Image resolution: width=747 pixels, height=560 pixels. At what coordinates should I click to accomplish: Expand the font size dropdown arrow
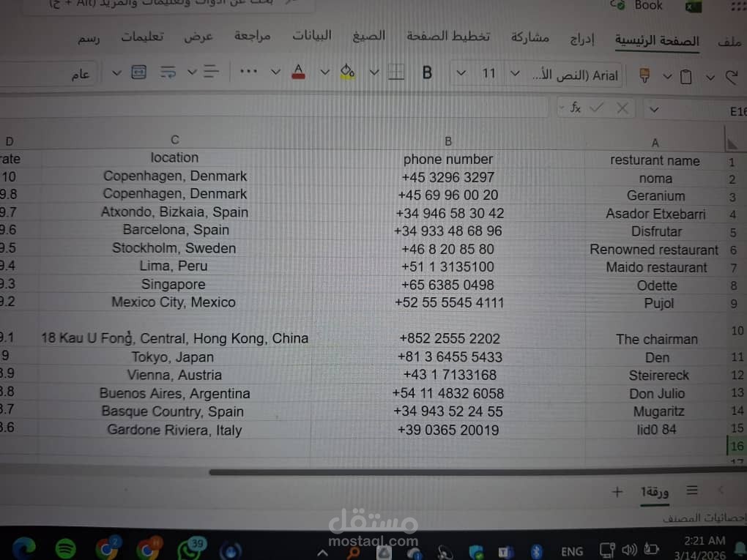point(461,73)
